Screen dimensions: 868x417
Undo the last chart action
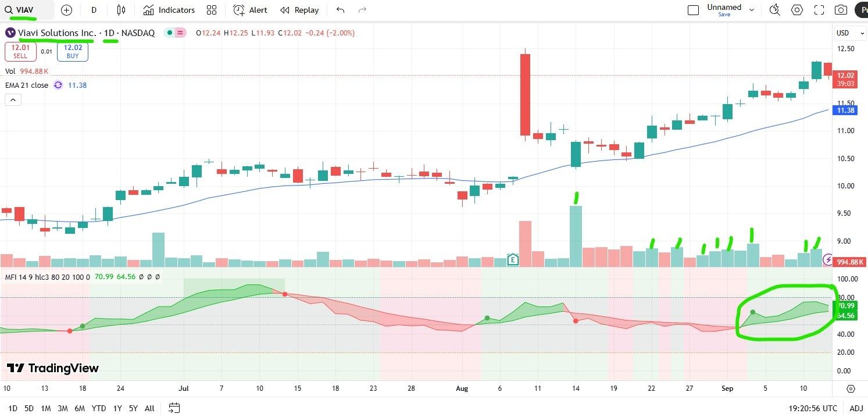(341, 10)
